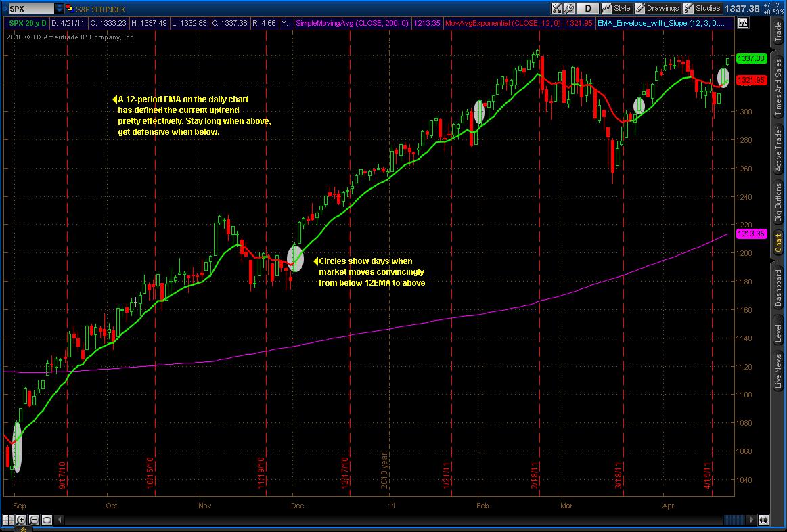Click the 12/17/10 expiration date marker

[345, 472]
